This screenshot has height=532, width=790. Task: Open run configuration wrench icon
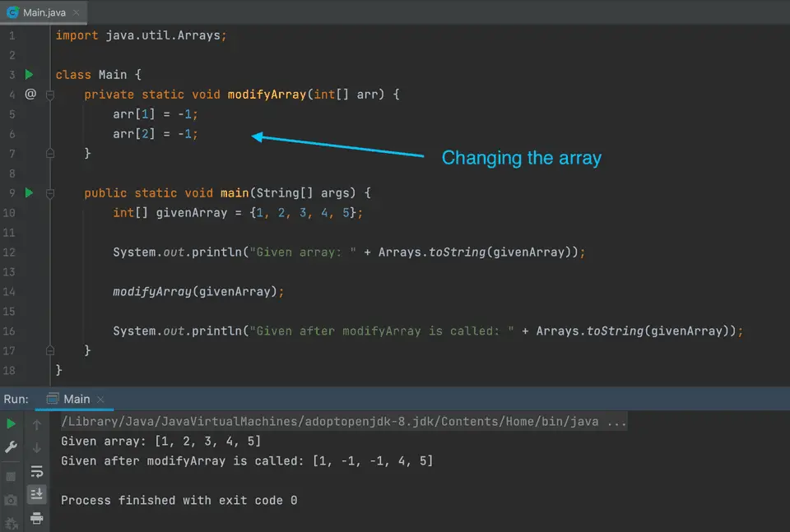(11, 447)
